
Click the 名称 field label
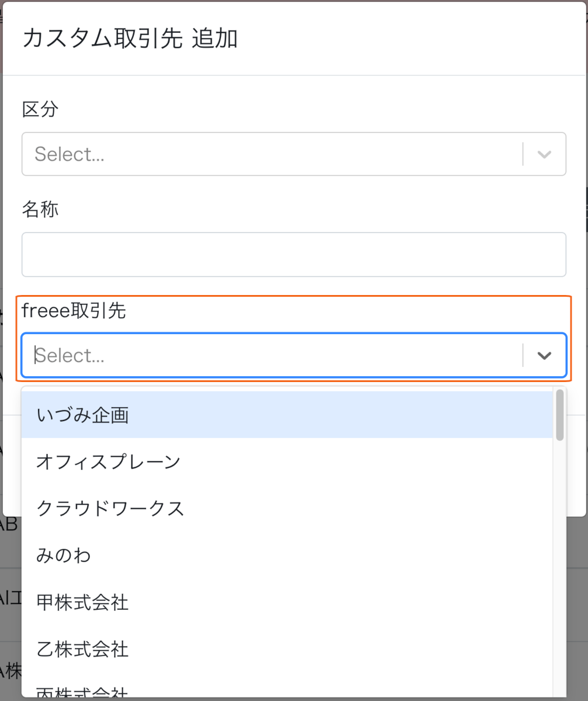[x=40, y=209]
